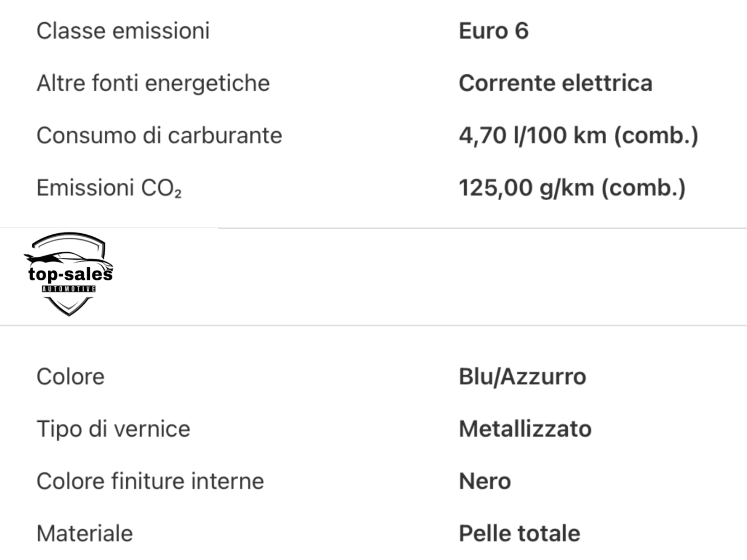This screenshot has width=747, height=560.
Task: Click the Euro 6 value
Action: click(494, 31)
